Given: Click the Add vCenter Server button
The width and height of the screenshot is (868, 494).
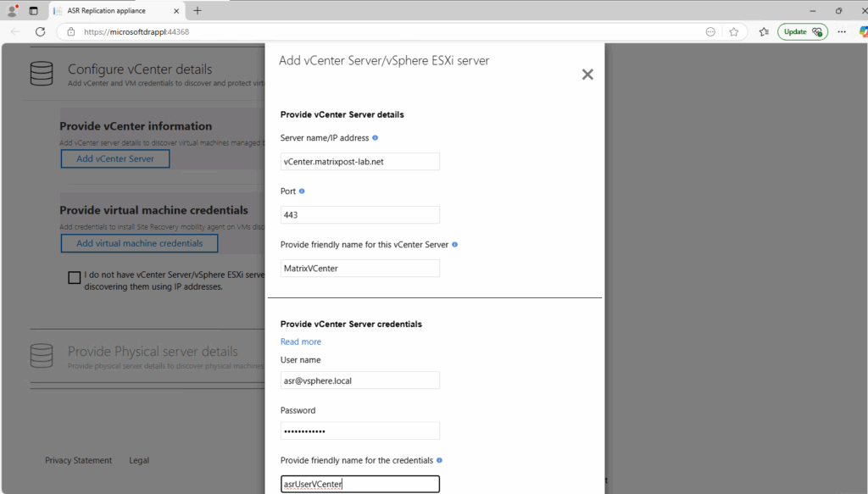Looking at the screenshot, I should pos(115,158).
